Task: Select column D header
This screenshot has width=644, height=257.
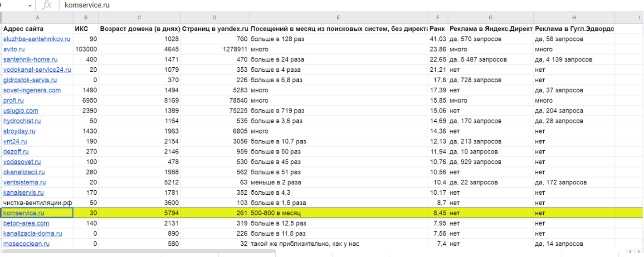Action: tap(215, 17)
